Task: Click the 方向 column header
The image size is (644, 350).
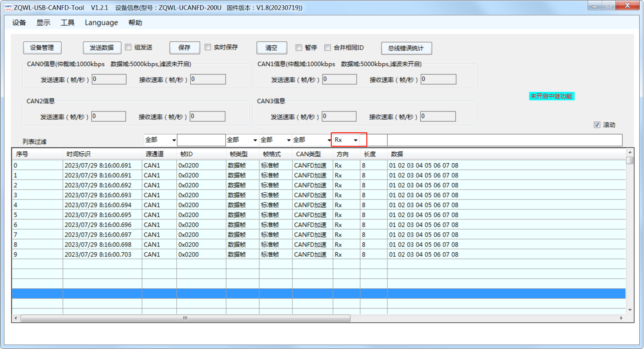Action: point(347,154)
